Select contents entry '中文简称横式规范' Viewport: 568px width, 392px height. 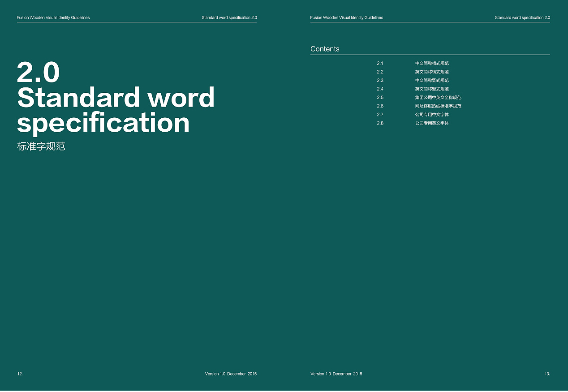432,63
